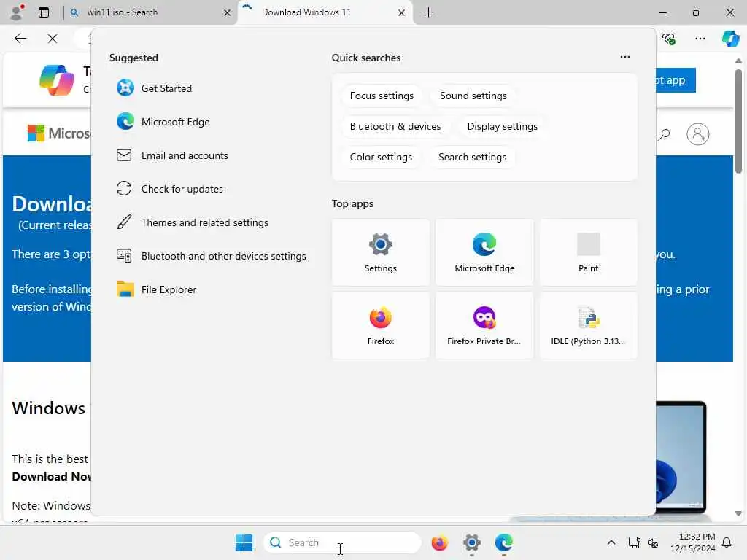Open Bluetooth and other devices settings

(211, 256)
